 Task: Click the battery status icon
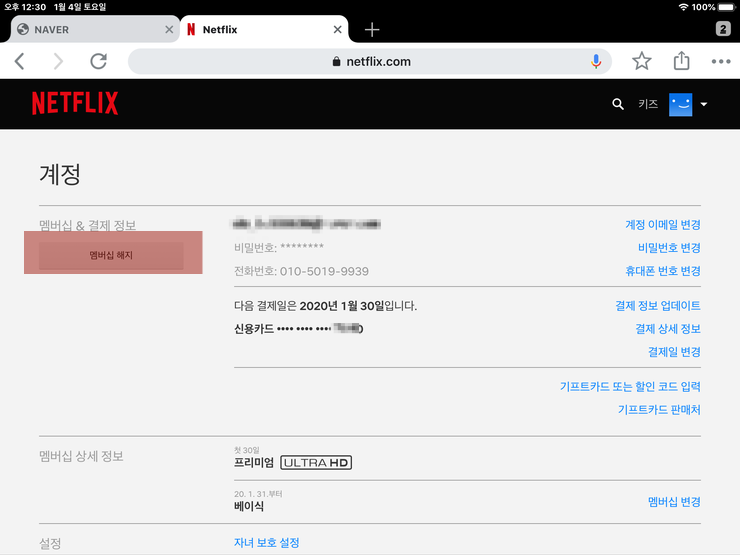(x=727, y=7)
